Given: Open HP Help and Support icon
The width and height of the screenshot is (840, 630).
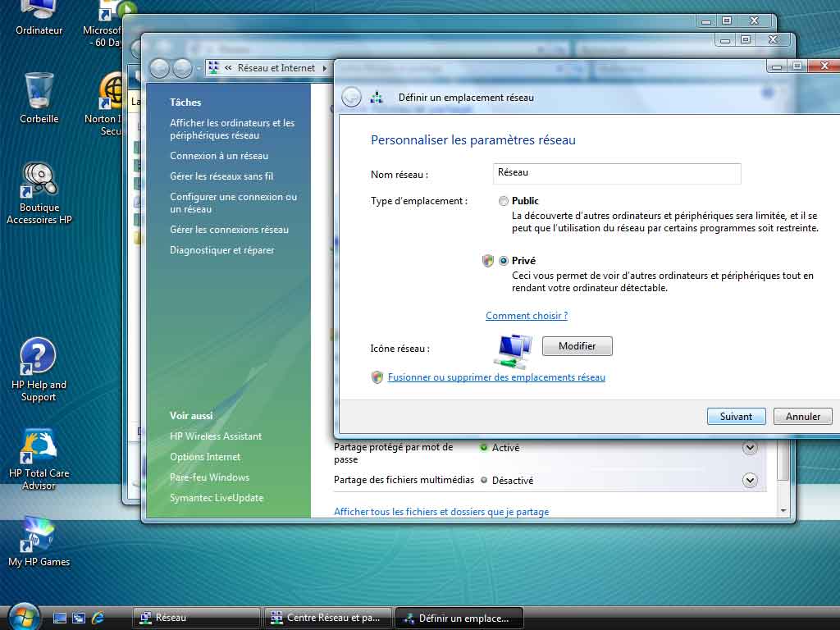Looking at the screenshot, I should coord(39,358).
